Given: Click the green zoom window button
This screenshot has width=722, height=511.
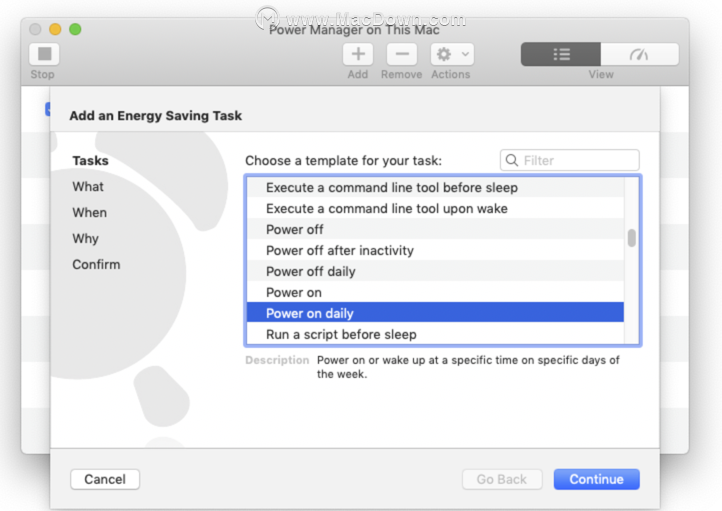Looking at the screenshot, I should tap(75, 29).
